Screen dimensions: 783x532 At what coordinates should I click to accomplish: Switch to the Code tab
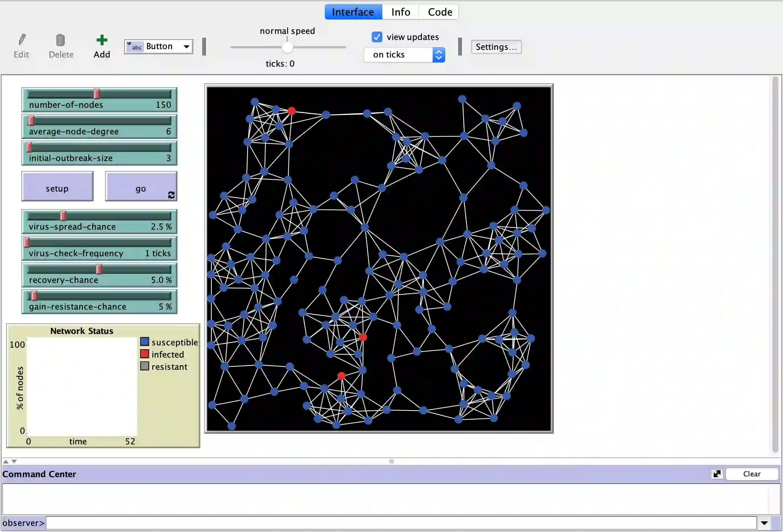coord(439,12)
